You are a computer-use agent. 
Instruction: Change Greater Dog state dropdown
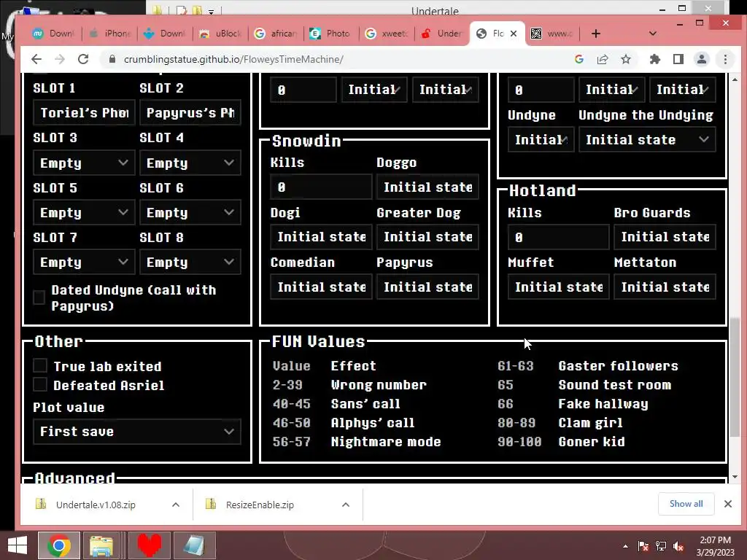click(427, 237)
